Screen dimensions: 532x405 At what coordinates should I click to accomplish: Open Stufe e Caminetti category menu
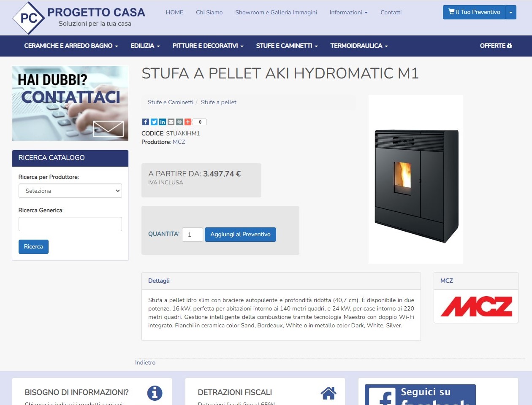coord(287,46)
